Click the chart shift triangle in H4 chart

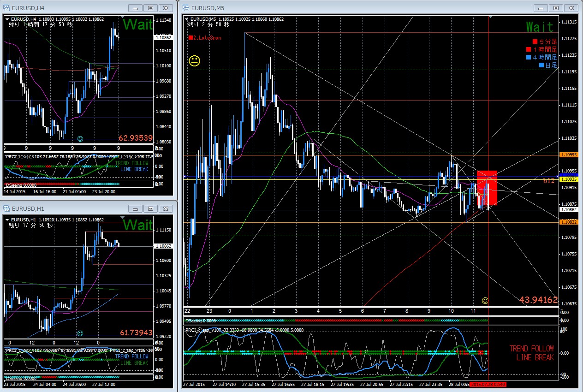(x=123, y=17)
